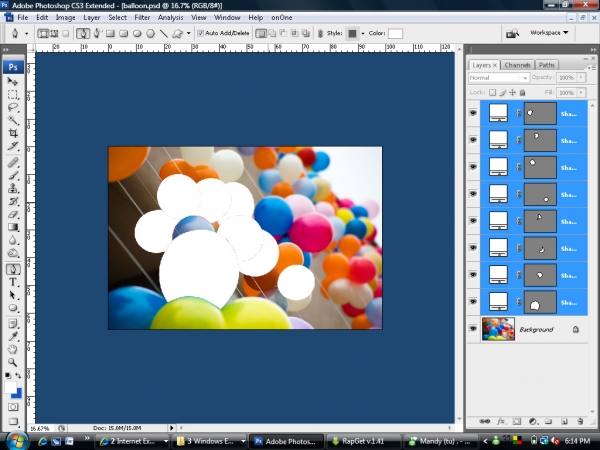Image resolution: width=600 pixels, height=450 pixels.
Task: Select the Lasso tool
Action: point(13,108)
